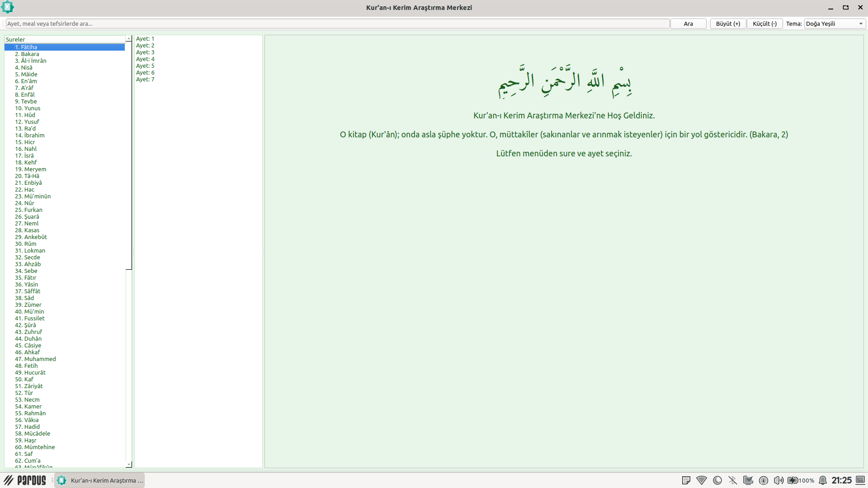Select Ayet: 5 in the ayet list
Screen dimensions: 868x488
pyautogui.click(x=145, y=66)
